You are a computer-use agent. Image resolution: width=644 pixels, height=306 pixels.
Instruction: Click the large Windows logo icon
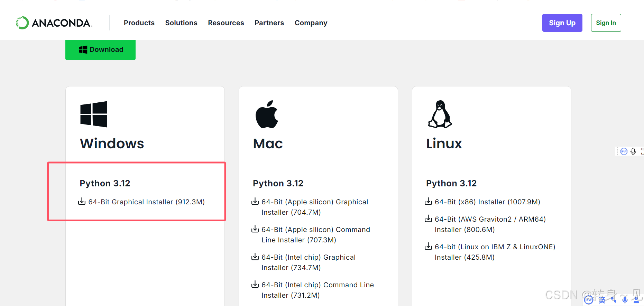(x=94, y=114)
